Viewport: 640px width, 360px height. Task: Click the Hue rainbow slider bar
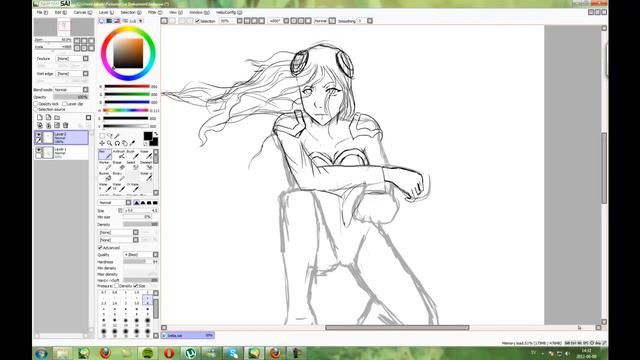point(126,110)
